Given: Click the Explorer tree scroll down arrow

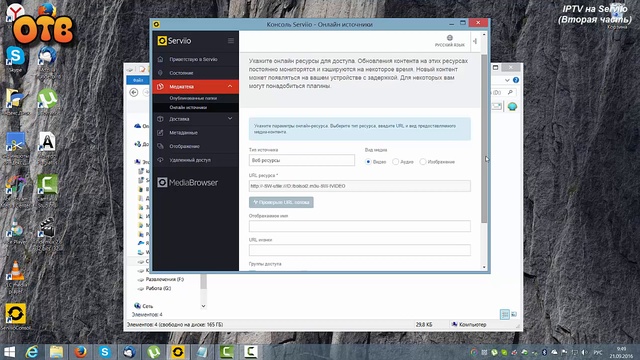Looking at the screenshot, I should pos(203,306).
